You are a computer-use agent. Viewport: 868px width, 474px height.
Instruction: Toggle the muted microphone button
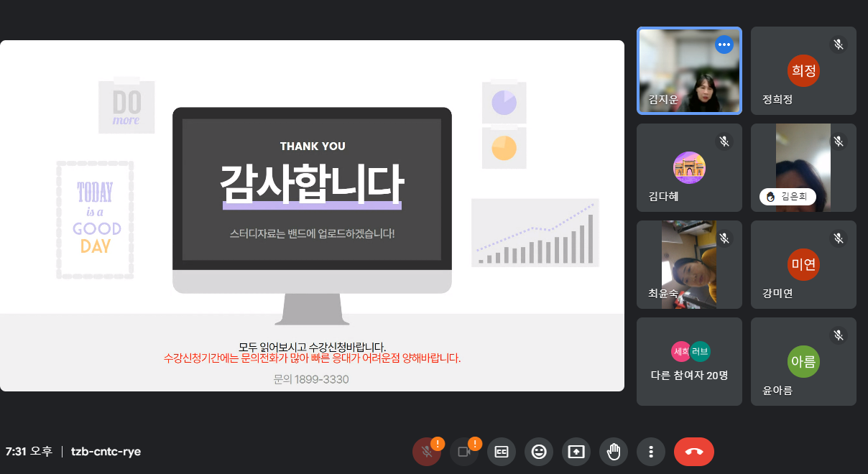click(426, 452)
